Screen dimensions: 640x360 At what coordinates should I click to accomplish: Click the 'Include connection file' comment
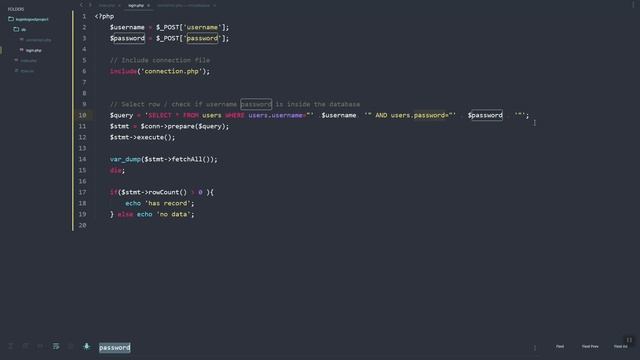point(160,60)
